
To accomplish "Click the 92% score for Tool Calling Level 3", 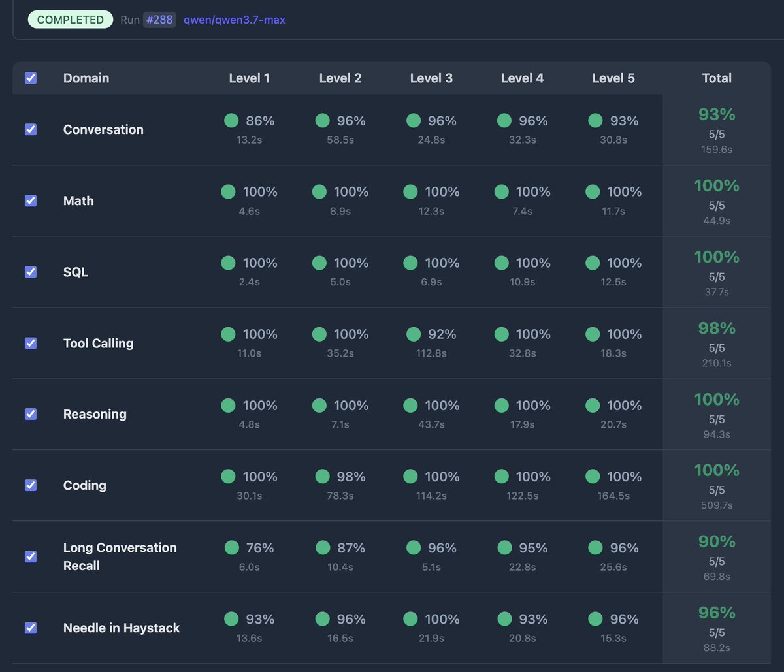I will (x=442, y=334).
